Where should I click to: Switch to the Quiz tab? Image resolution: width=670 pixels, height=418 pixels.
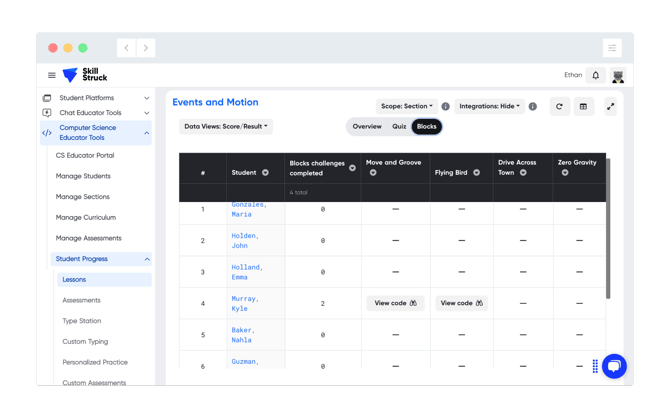pos(399,127)
